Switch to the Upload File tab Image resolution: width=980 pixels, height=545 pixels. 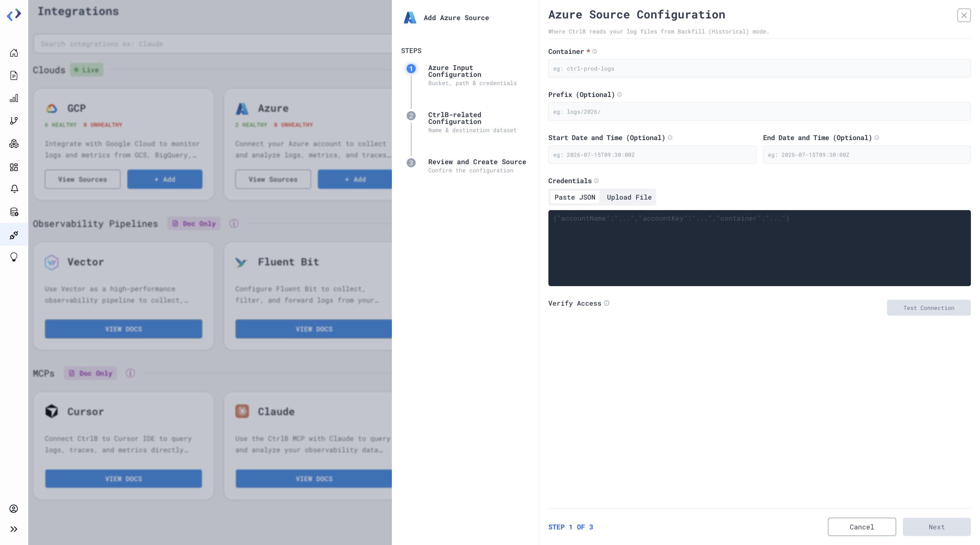[x=629, y=197]
